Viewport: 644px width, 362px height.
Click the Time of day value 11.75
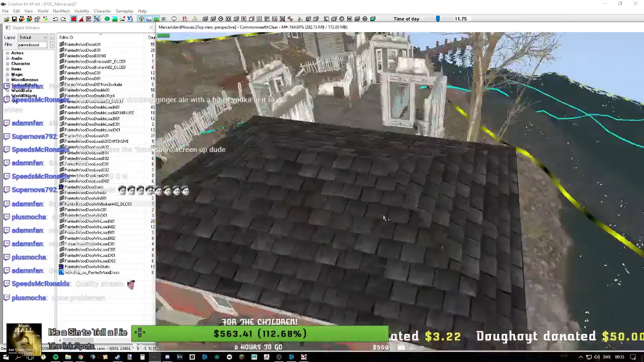coord(460,19)
